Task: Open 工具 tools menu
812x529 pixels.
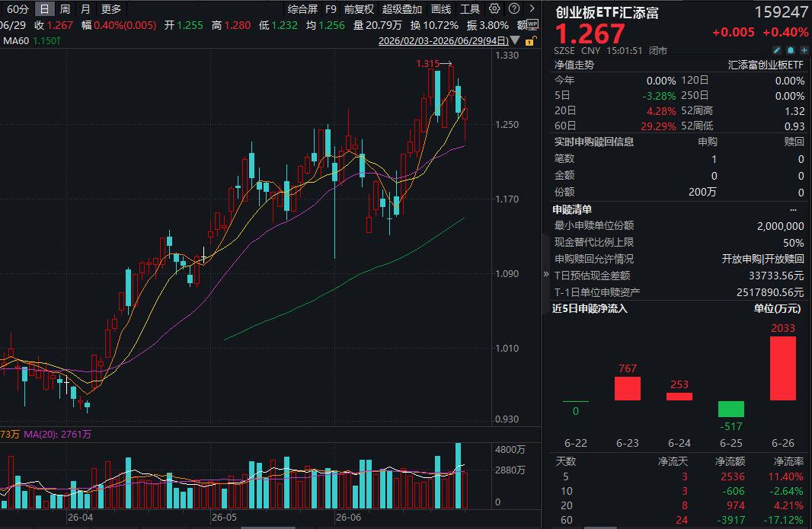Action: click(470, 9)
